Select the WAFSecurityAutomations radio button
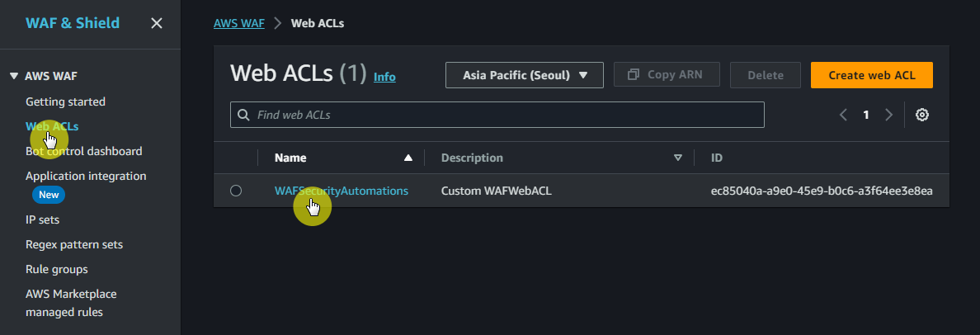 (x=236, y=191)
